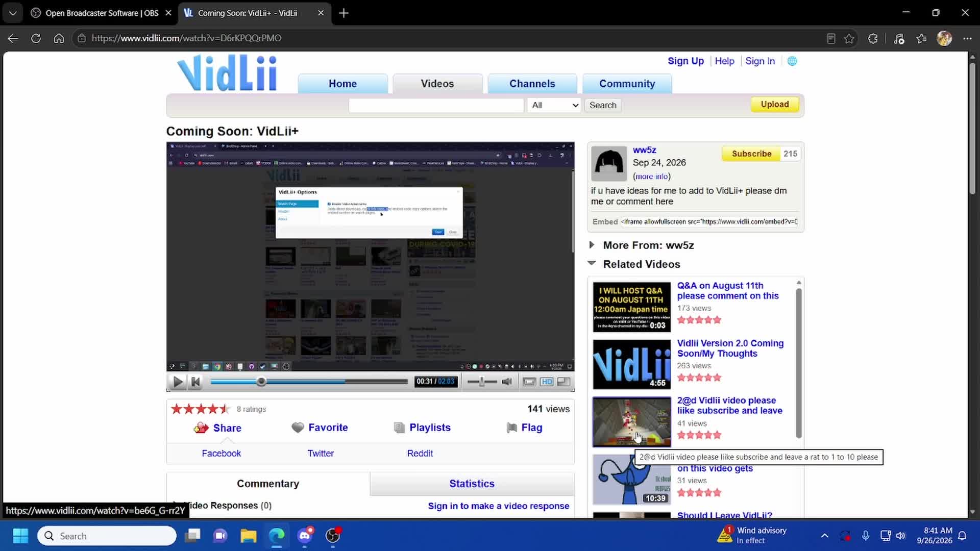Open Discord from the taskbar
980x551 pixels.
(x=305, y=536)
